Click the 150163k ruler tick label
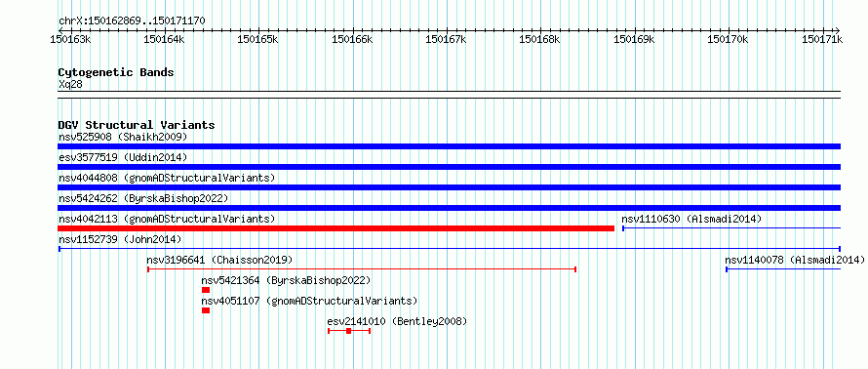The width and height of the screenshot is (868, 369). (70, 39)
